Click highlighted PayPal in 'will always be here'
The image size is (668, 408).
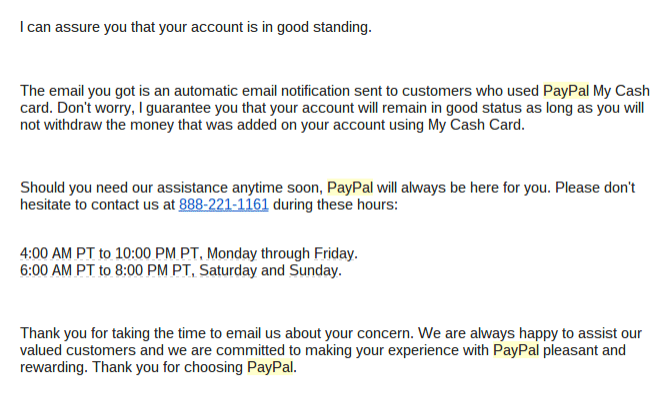350,187
